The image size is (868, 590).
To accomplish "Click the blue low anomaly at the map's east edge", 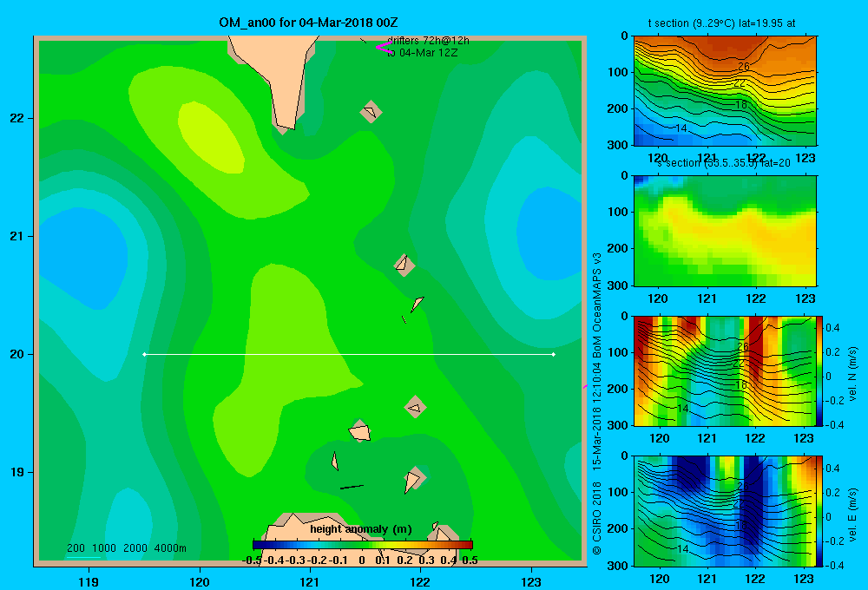I will pos(549,233).
